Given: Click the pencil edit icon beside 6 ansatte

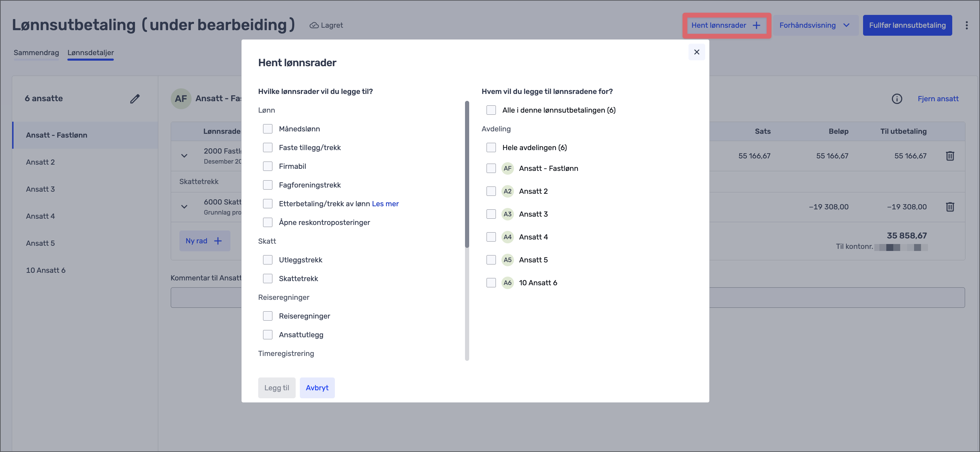Looking at the screenshot, I should click(x=135, y=98).
